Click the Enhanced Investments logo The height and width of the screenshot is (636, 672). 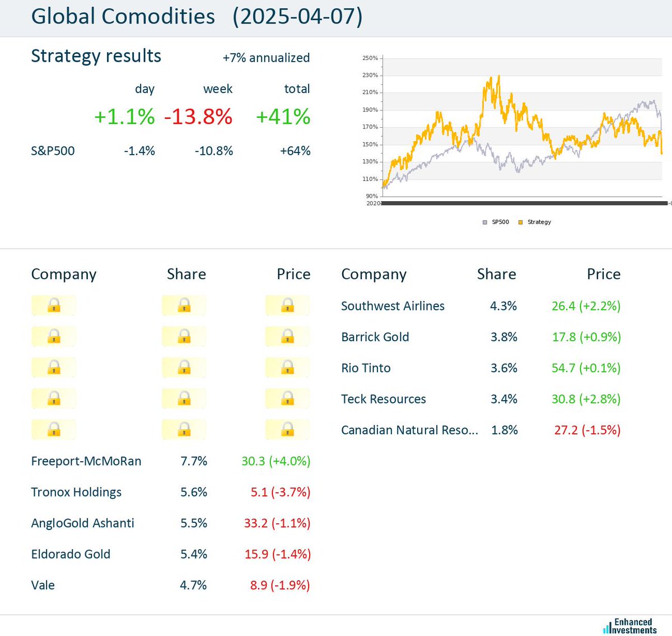[630, 626]
